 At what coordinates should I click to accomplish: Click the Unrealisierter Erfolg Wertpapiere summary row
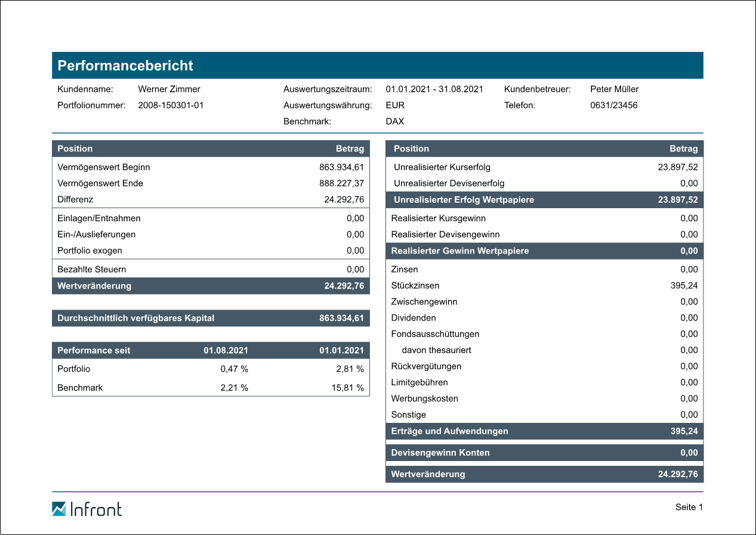click(544, 200)
